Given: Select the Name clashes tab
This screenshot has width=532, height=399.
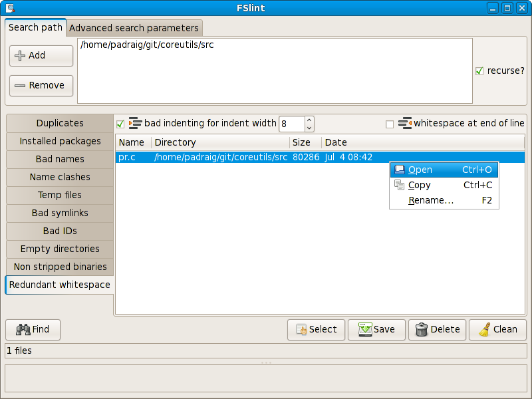Looking at the screenshot, I should tap(60, 177).
